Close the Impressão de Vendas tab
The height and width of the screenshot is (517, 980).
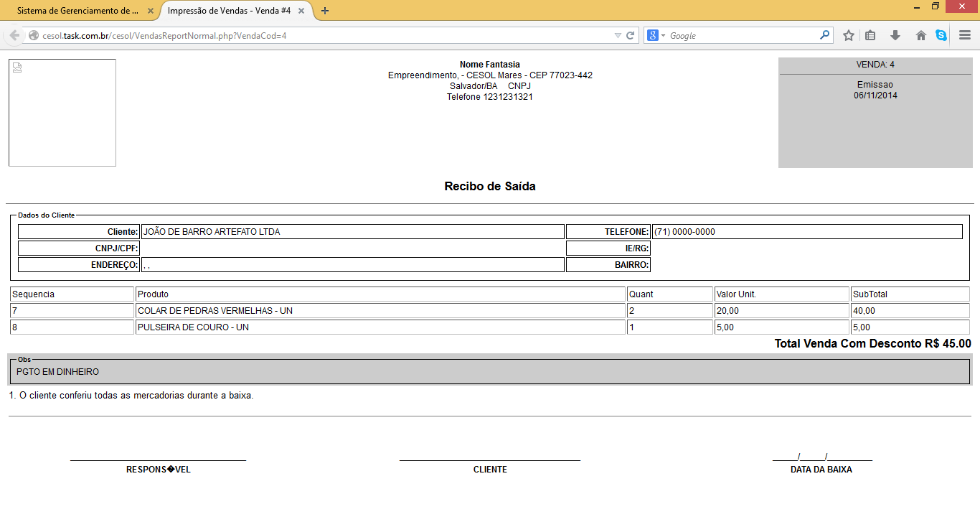(x=303, y=11)
